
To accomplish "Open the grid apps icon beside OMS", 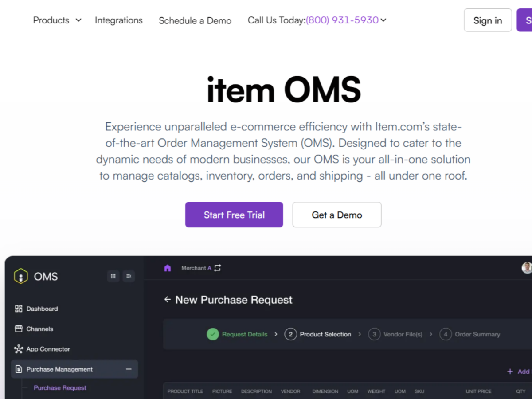I will [113, 276].
